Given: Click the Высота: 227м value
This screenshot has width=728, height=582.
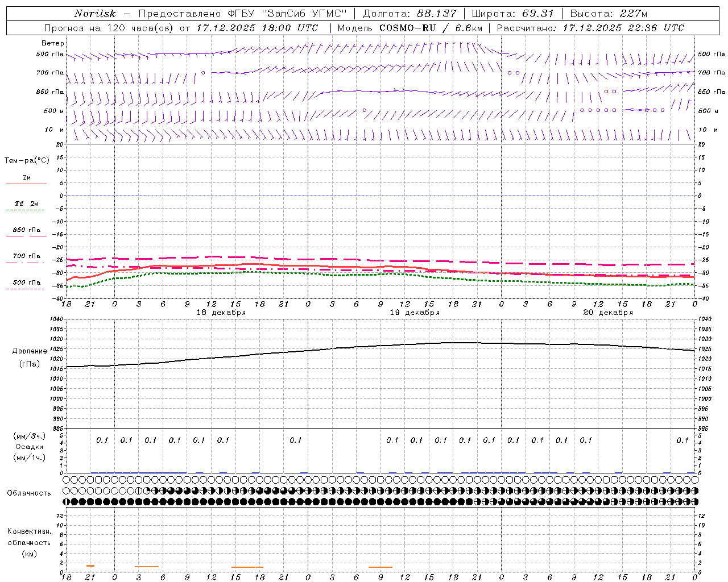Looking at the screenshot, I should (609, 14).
